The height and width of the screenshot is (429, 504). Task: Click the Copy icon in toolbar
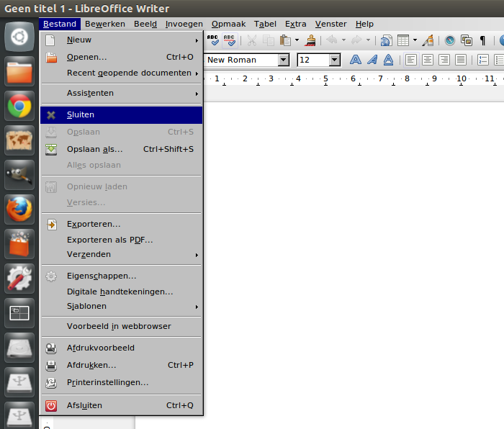click(268, 40)
